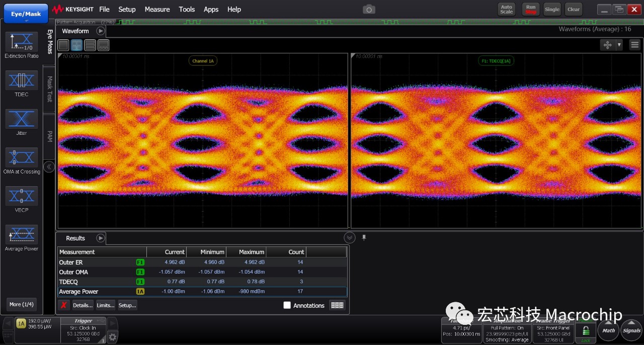Open the Signals button
Viewport: 644px width, 345px height.
632,330
